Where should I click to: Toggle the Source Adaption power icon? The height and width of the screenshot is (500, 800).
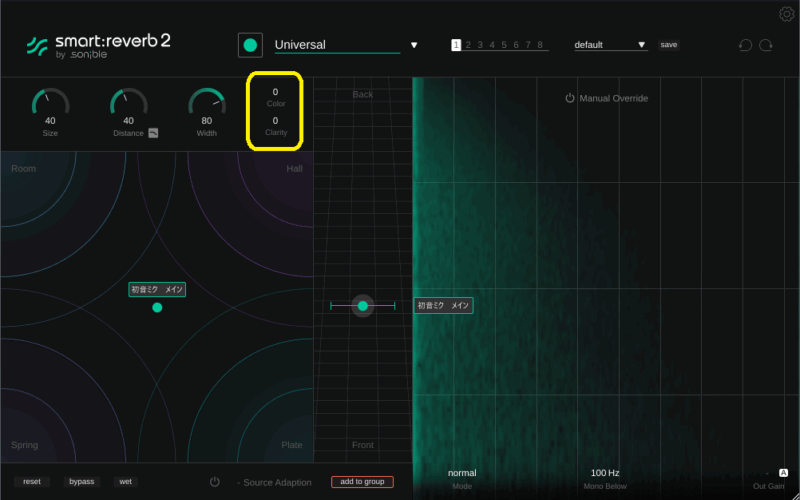[214, 482]
